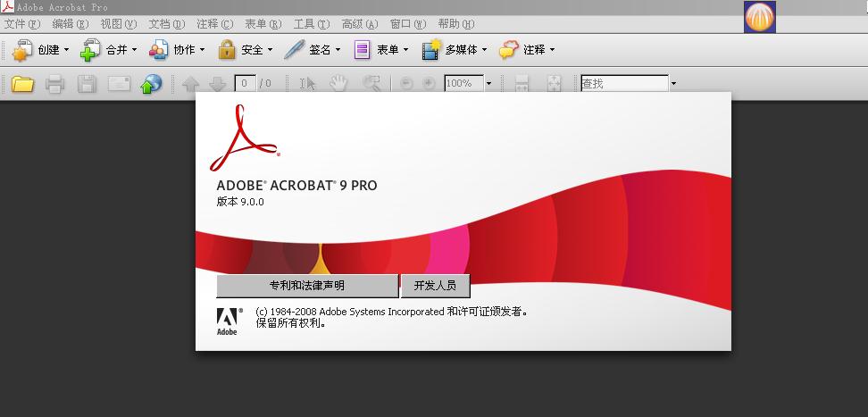Expand the 注释 dropdown arrow
Image resolution: width=868 pixels, height=417 pixels.
(x=552, y=50)
